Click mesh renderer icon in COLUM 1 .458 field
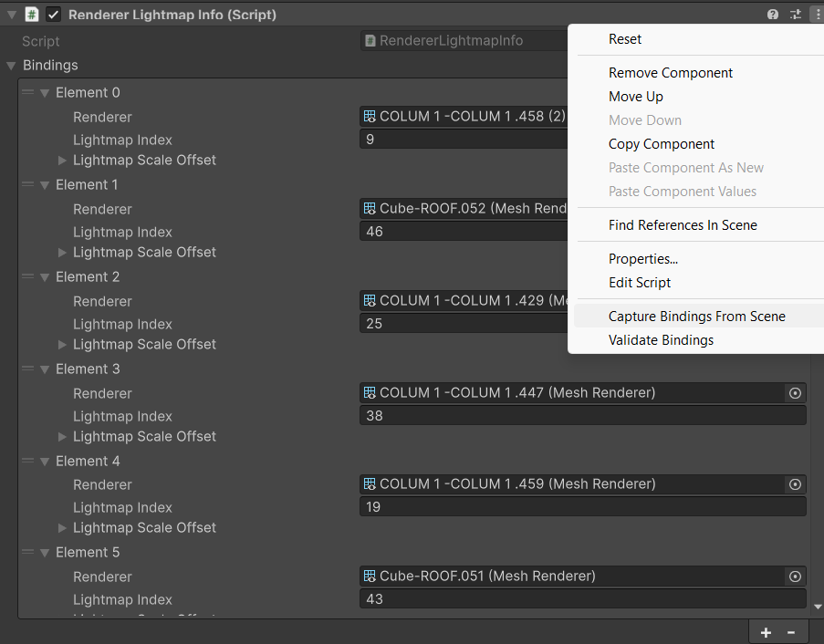Viewport: 824px width, 644px height. click(370, 116)
